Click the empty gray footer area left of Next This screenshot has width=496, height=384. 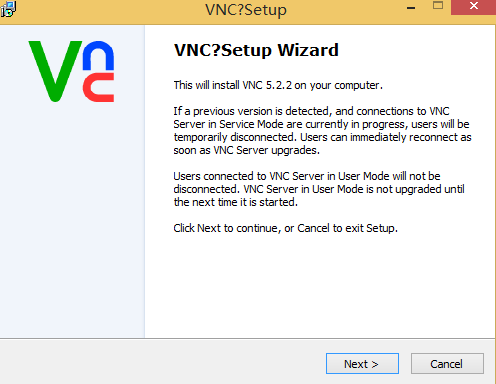click(160, 363)
